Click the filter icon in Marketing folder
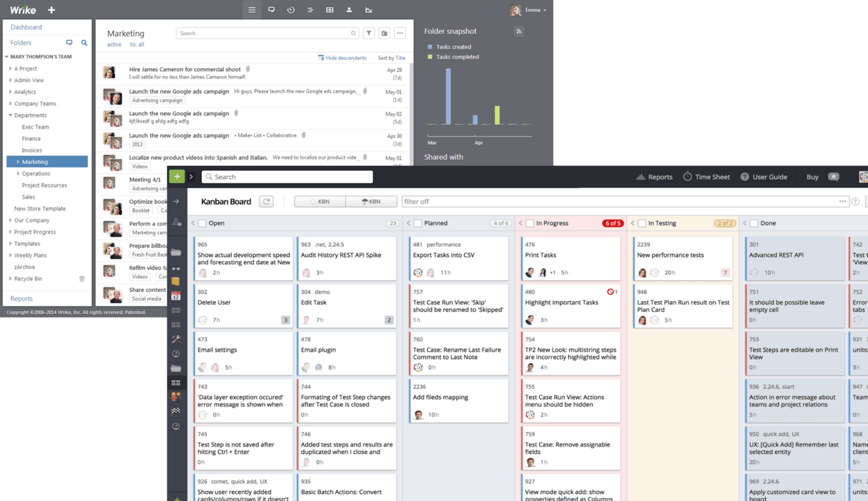Screen dimensions: 868x501 tap(369, 33)
